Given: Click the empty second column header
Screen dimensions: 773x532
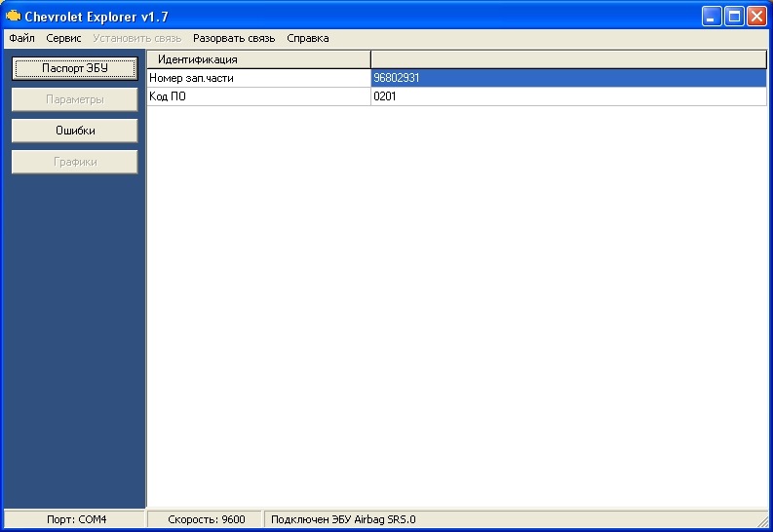Looking at the screenshot, I should click(568, 59).
